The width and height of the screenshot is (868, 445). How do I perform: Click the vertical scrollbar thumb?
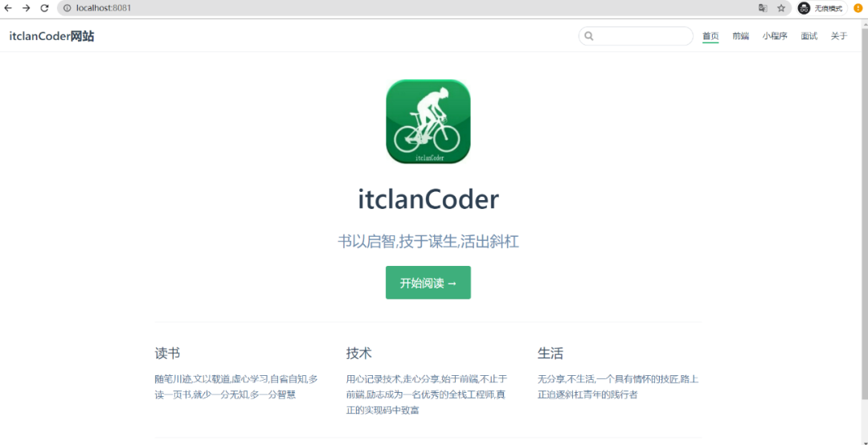(864, 213)
